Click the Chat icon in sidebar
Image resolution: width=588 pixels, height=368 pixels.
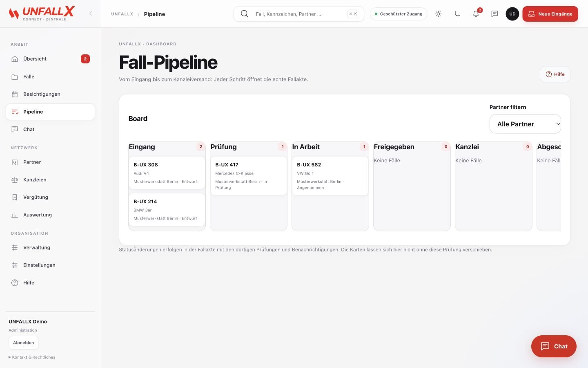coord(15,129)
